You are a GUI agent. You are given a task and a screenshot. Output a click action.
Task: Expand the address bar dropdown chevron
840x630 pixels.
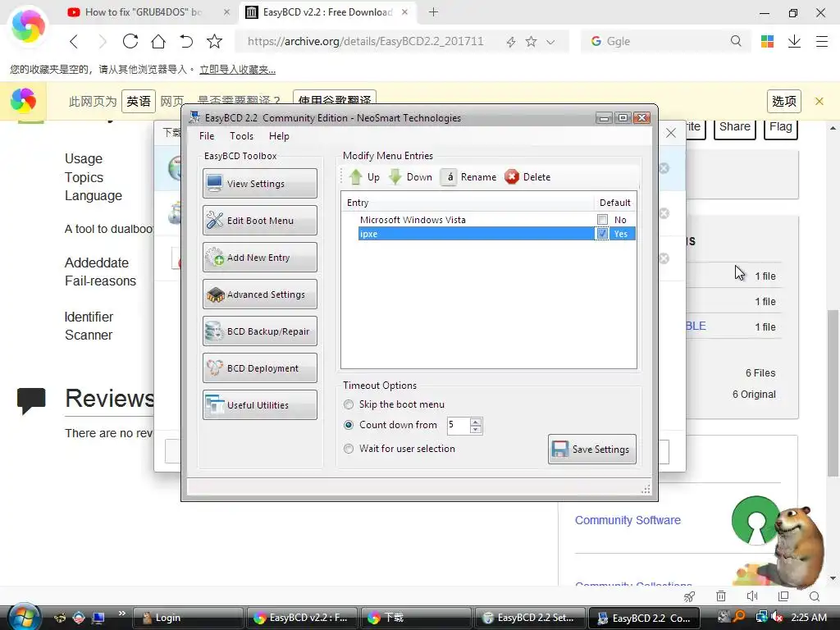click(x=550, y=42)
